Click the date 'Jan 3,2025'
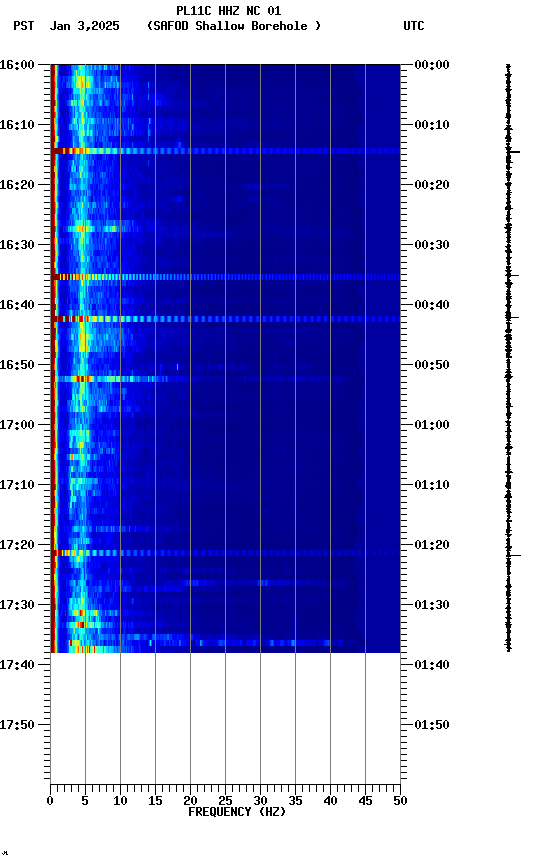 pos(84,26)
